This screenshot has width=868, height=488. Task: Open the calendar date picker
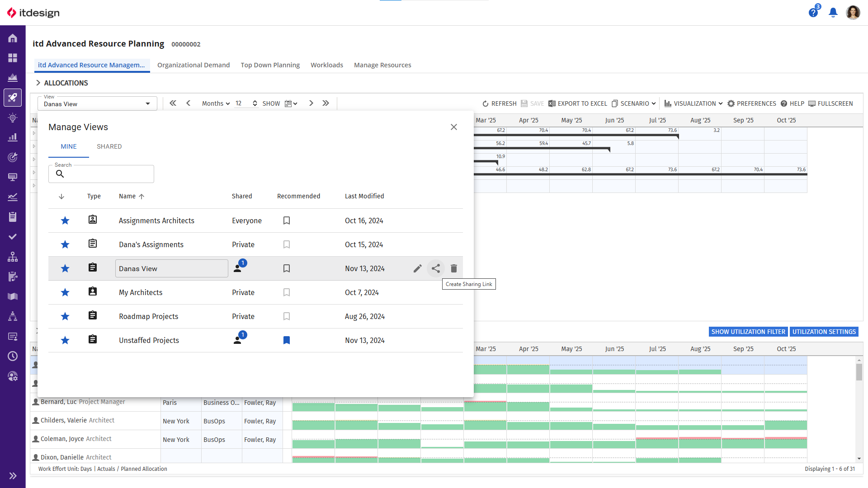pos(291,103)
